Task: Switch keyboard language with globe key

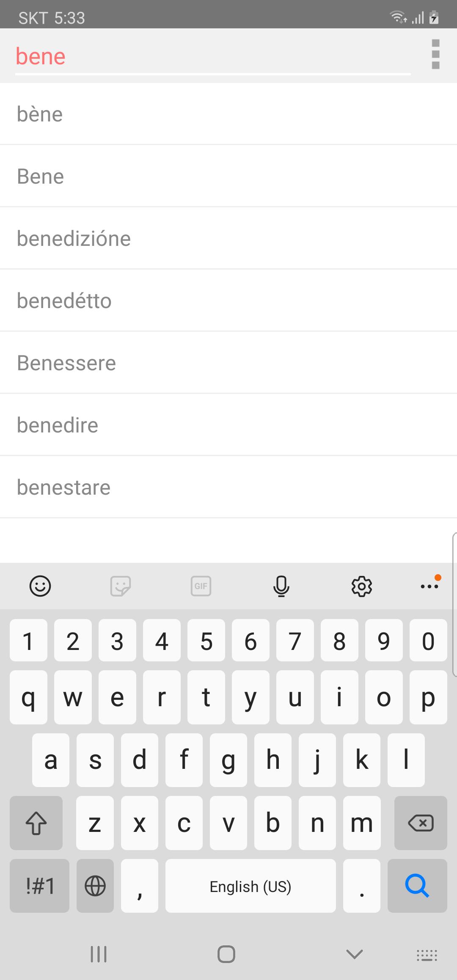Action: point(95,886)
